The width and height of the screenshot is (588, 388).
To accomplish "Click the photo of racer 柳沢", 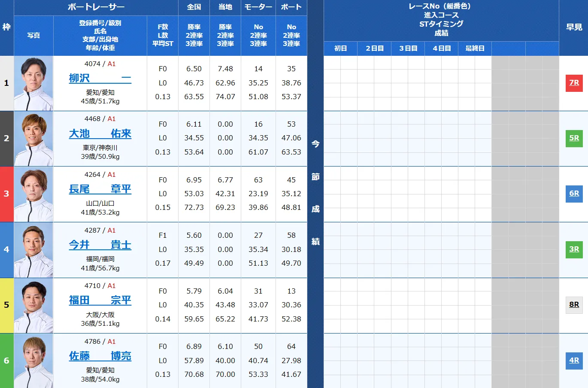I will tap(33, 84).
